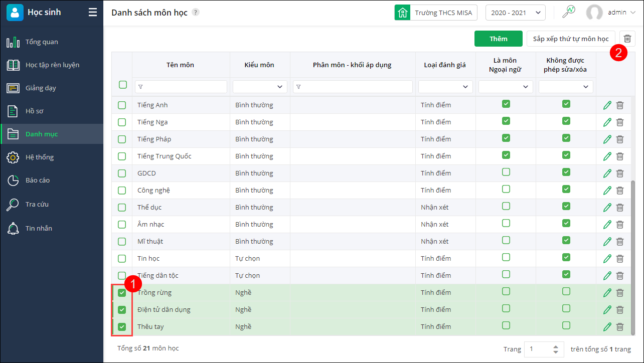Toggle the select-all checkbox in table header
This screenshot has height=363, width=644.
[x=123, y=85]
